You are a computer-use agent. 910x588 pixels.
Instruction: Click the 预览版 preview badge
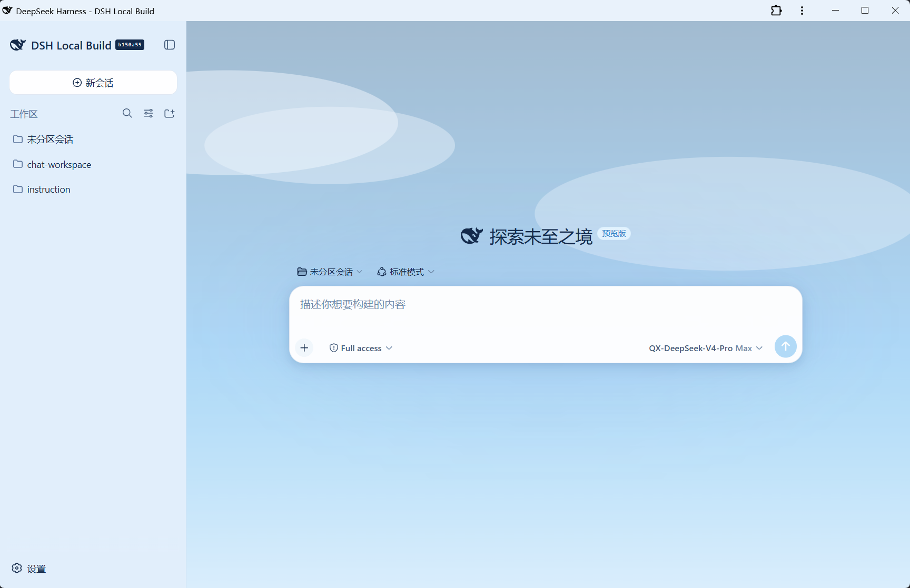pos(614,233)
